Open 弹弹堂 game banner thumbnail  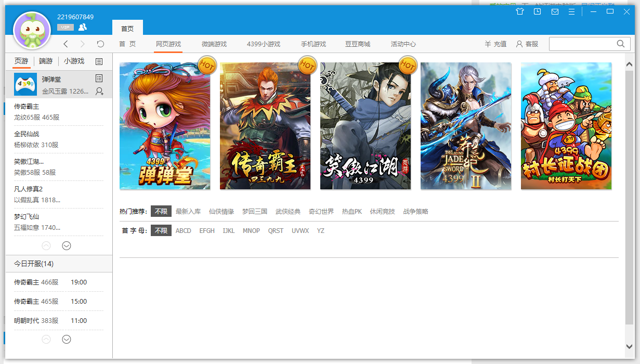coord(165,126)
